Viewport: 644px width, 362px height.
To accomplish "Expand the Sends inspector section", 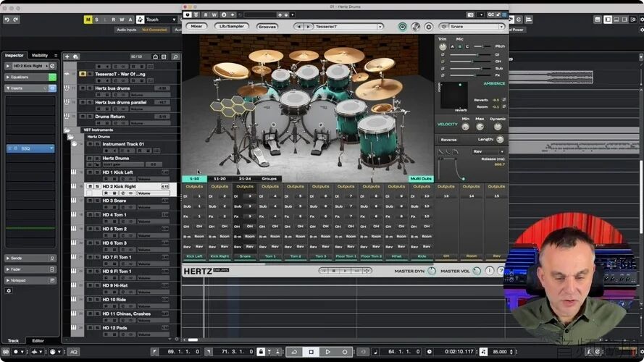I will click(x=8, y=258).
